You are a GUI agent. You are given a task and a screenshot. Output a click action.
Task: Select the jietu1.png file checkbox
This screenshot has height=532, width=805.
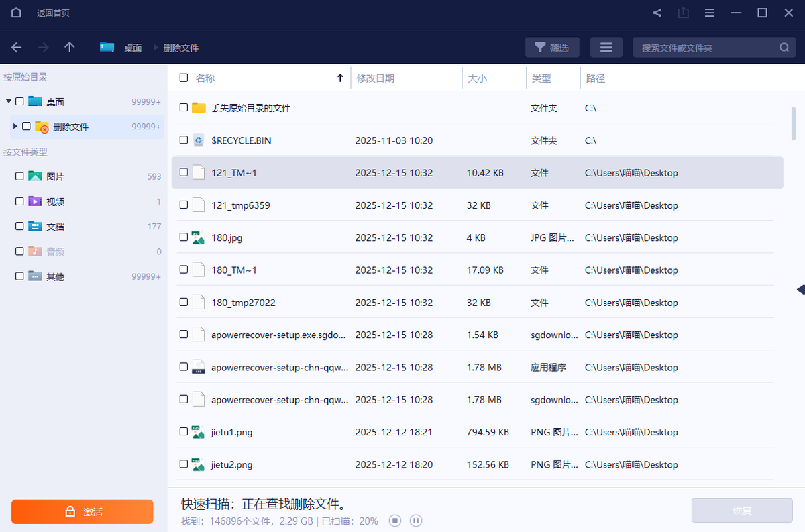[184, 432]
